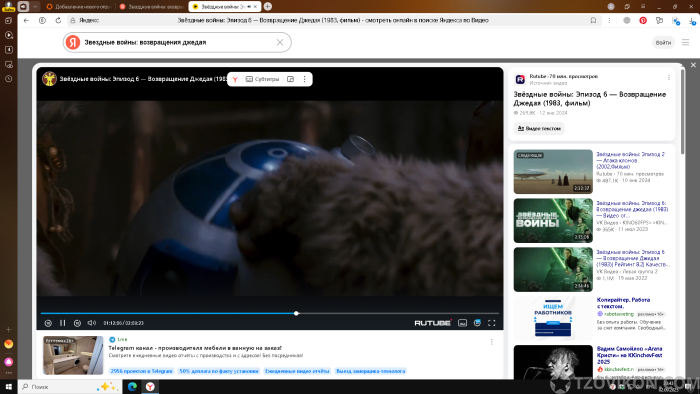Pop the video out in picture-in-picture
Screen dimensions: 700x394
point(291,79)
